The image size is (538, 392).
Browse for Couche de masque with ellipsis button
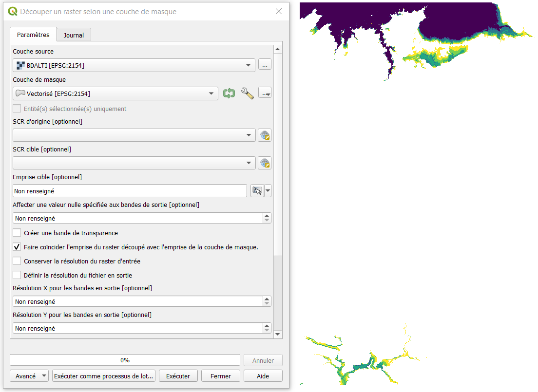click(265, 93)
